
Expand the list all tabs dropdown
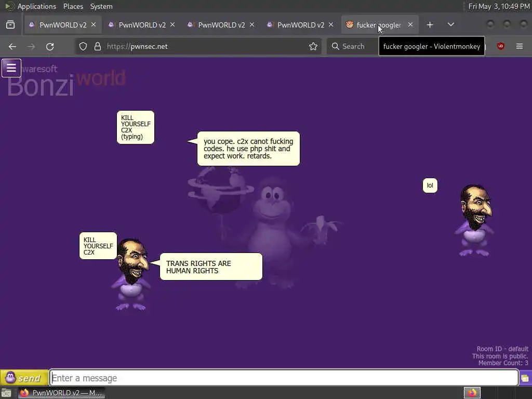click(450, 25)
